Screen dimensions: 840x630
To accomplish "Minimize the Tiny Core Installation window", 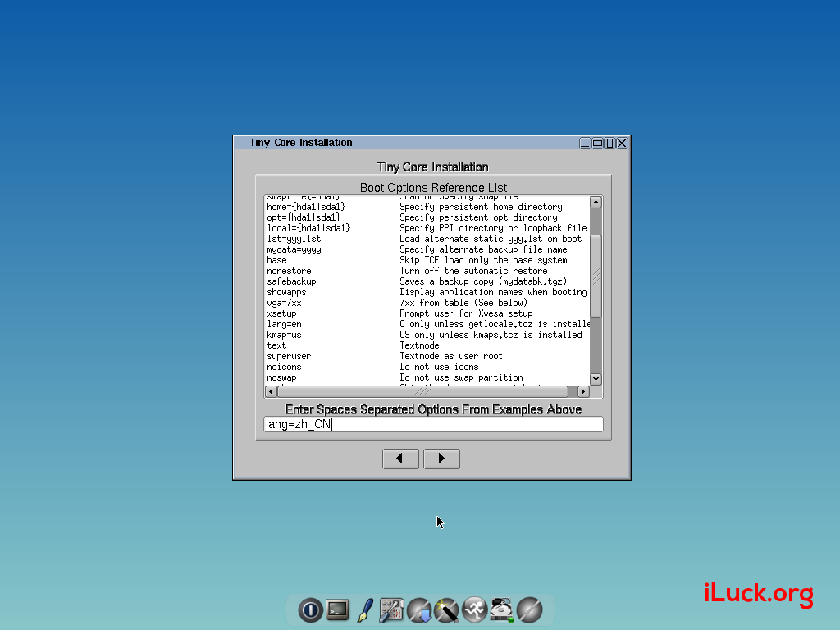I will [x=585, y=143].
